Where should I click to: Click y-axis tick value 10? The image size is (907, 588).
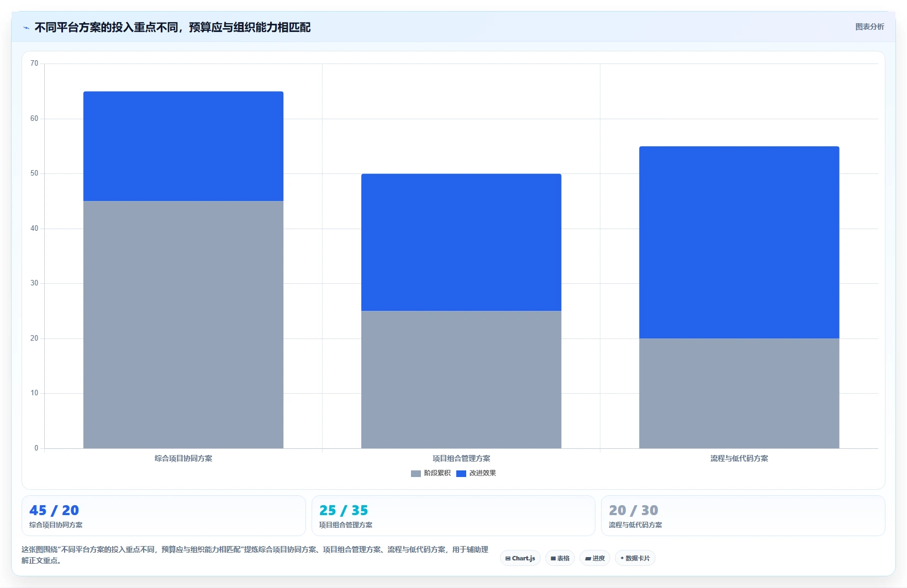tap(34, 393)
